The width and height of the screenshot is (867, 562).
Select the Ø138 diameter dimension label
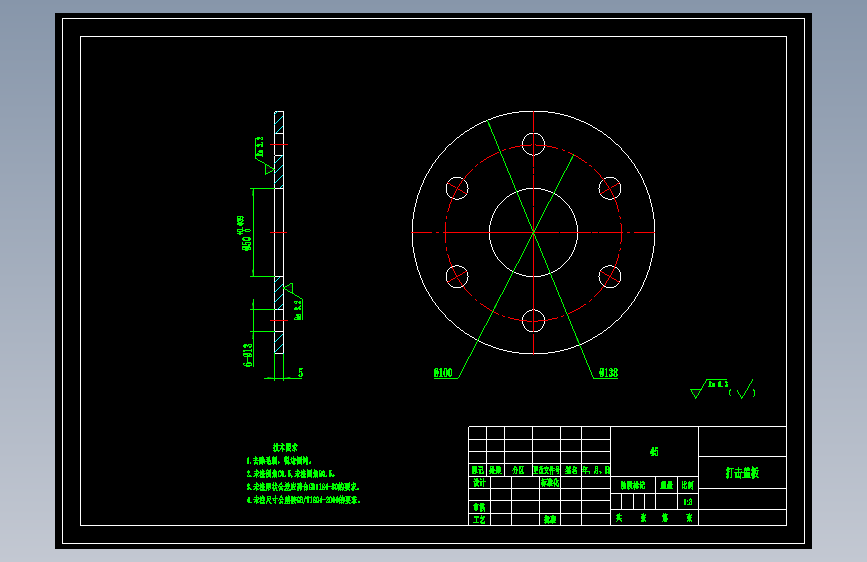pos(608,373)
